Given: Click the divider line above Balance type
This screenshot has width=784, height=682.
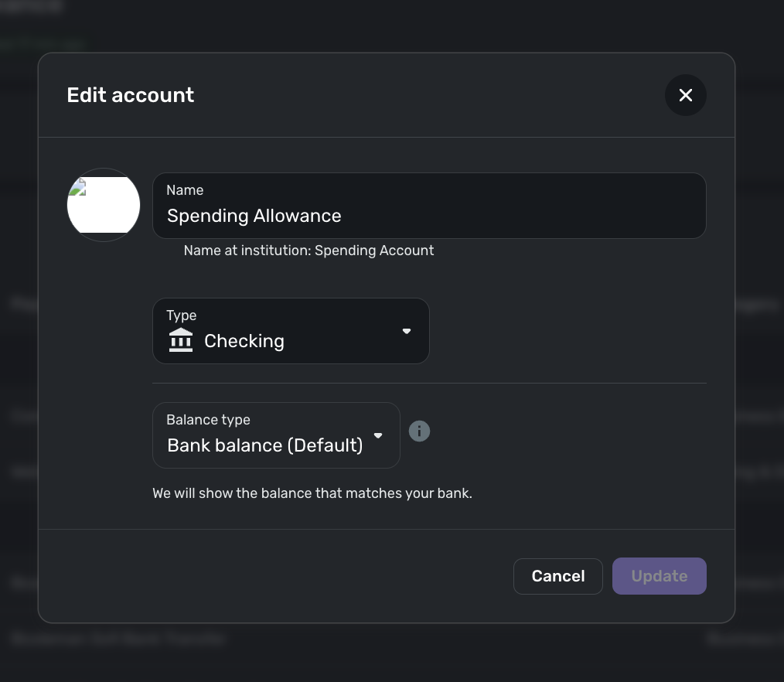Looking at the screenshot, I should [429, 383].
